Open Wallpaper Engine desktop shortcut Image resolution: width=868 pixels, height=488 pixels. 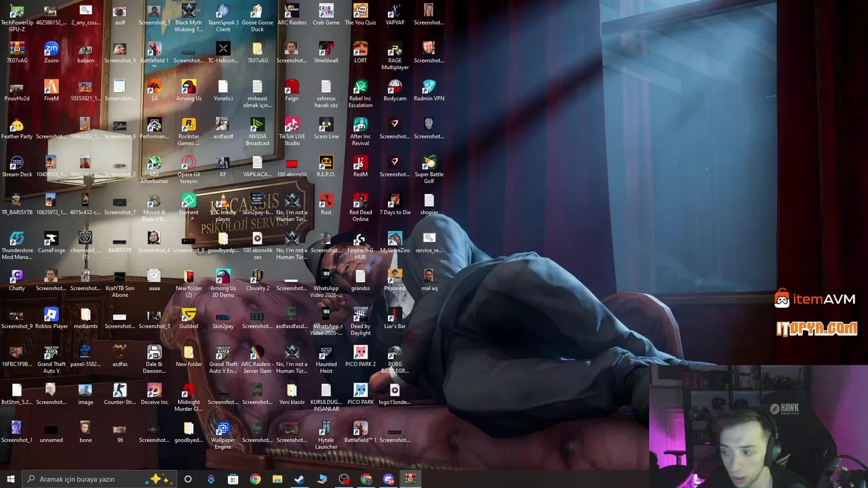click(x=223, y=435)
